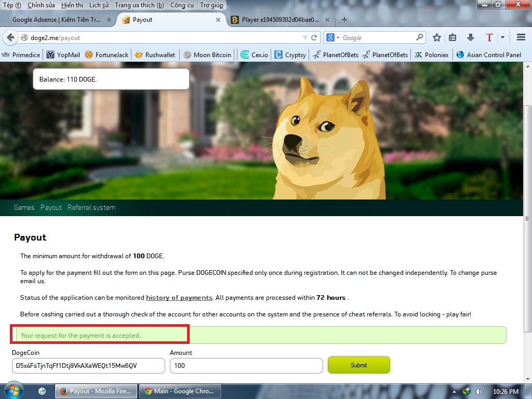Reload the page with the refresh icon

coord(314,37)
